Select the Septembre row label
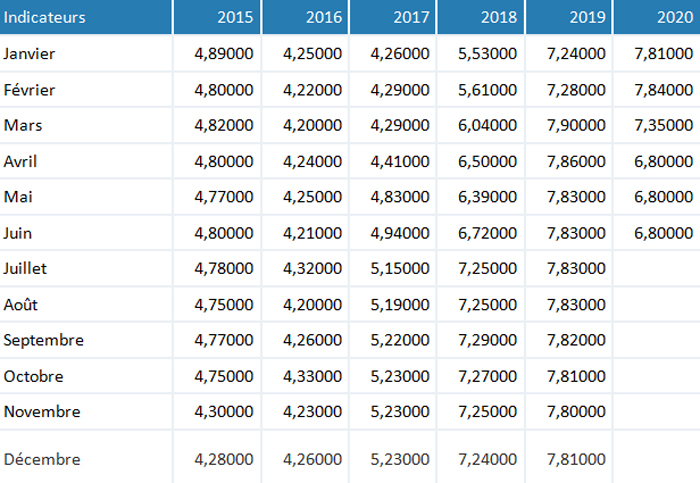Image resolution: width=700 pixels, height=483 pixels. [44, 340]
